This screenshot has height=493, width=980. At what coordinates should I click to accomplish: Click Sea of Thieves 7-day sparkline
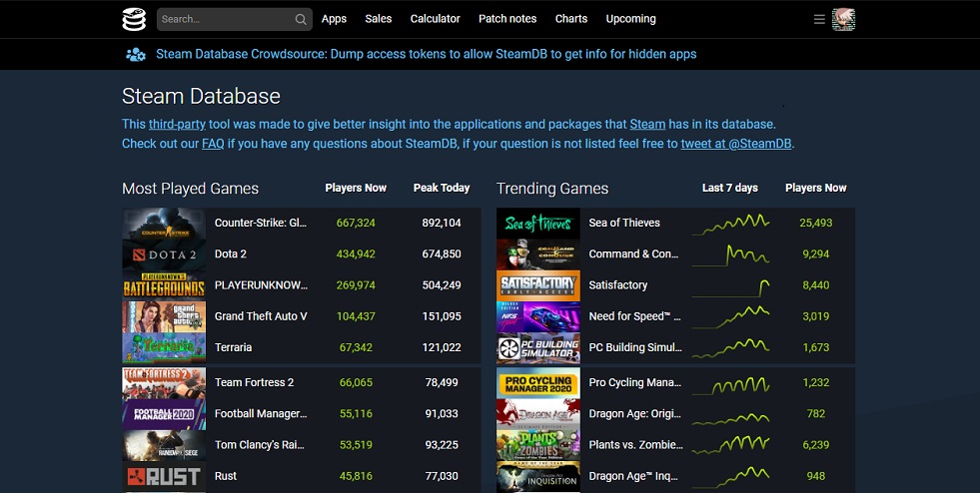pyautogui.click(x=730, y=224)
